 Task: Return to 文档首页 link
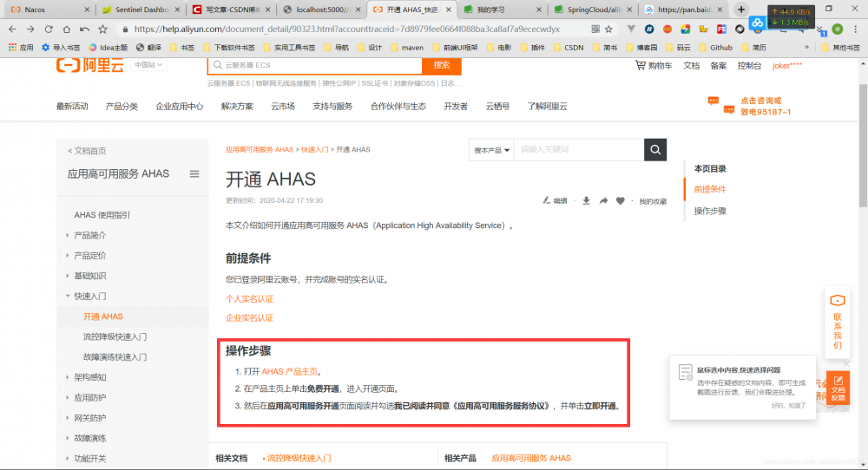87,150
